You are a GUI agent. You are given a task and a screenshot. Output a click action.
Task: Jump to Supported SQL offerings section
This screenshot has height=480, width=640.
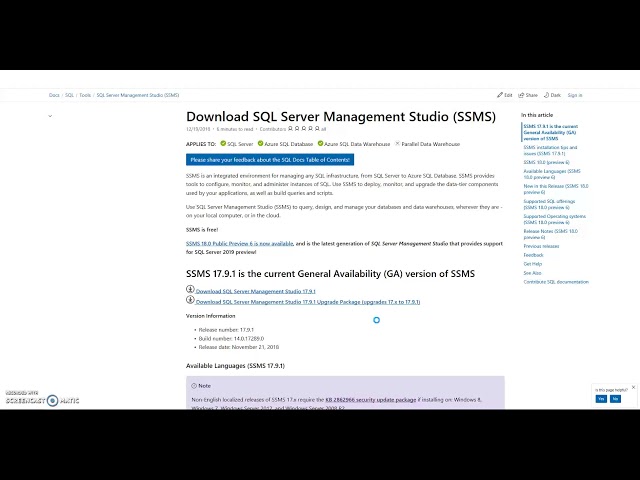[549, 204]
